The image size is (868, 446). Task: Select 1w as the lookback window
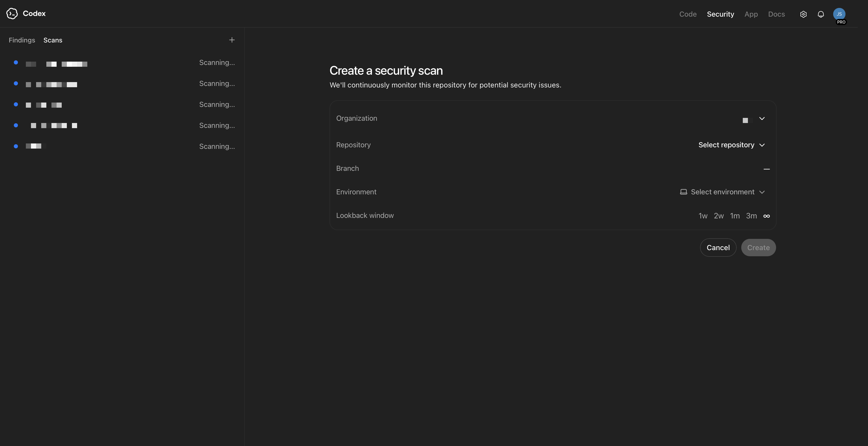[x=703, y=216]
